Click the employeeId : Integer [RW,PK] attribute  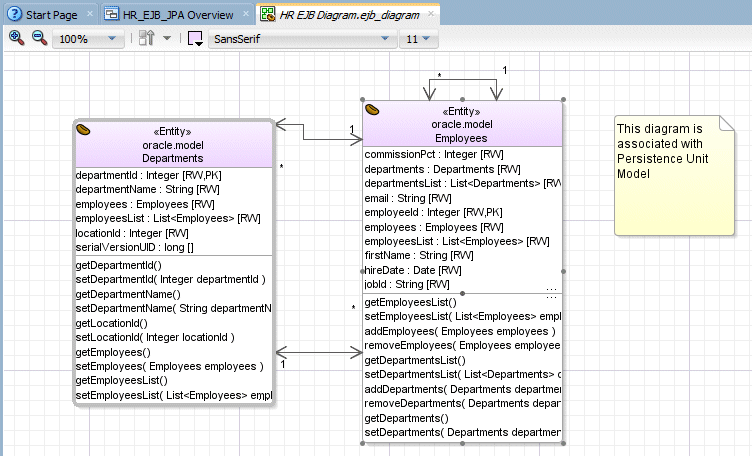pos(434,212)
